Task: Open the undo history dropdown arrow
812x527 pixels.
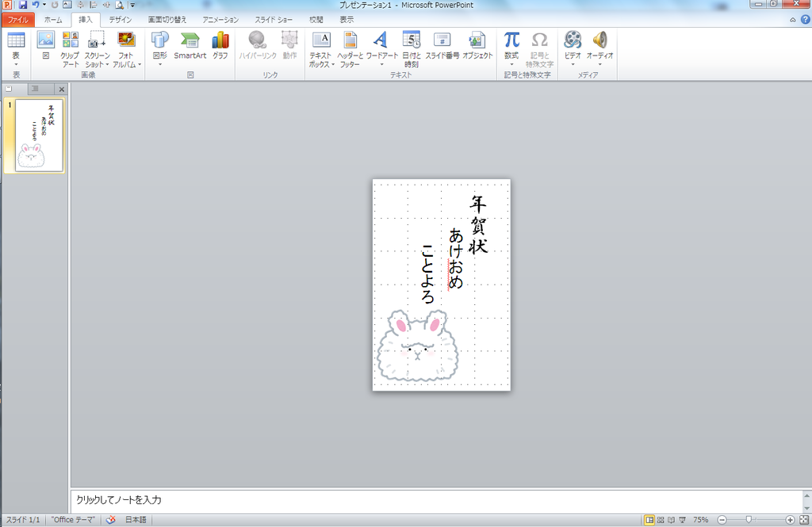Action: click(x=44, y=5)
